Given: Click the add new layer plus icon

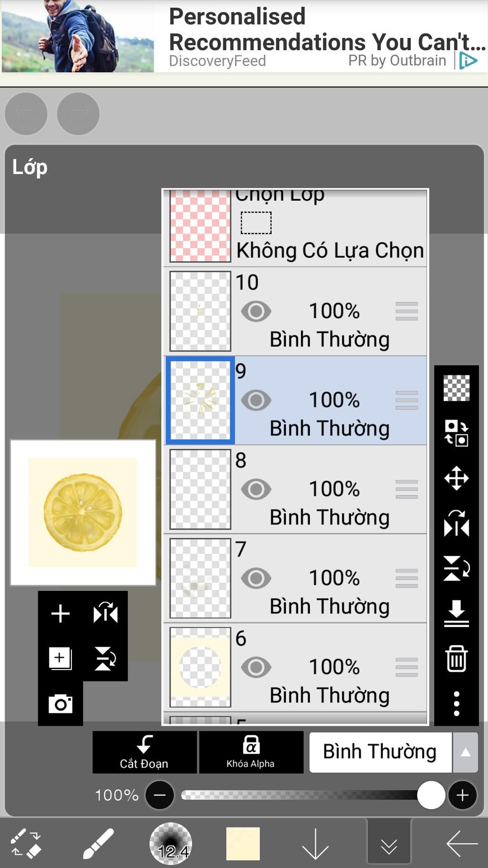Looking at the screenshot, I should [x=61, y=613].
